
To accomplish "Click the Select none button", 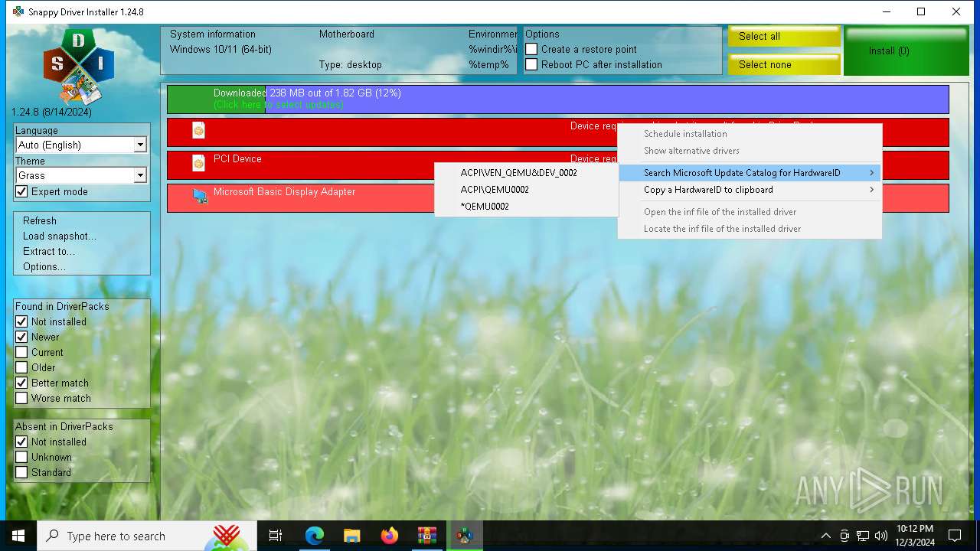I will pos(784,64).
